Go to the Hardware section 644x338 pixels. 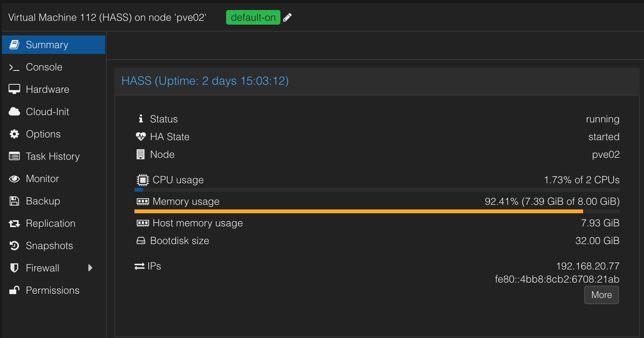point(54,89)
